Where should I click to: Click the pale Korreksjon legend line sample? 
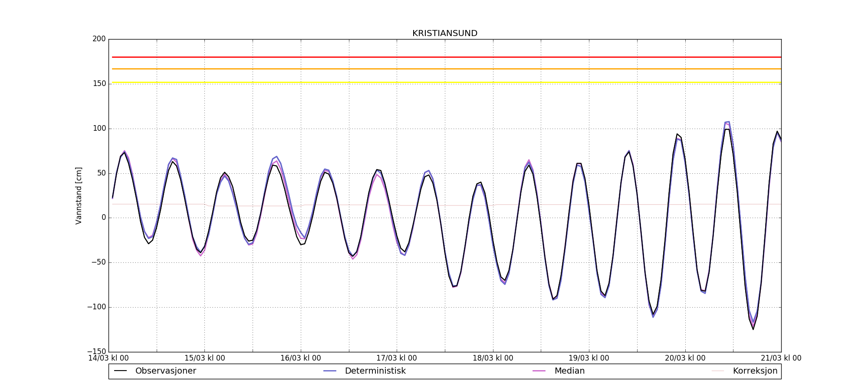pyautogui.click(x=718, y=371)
